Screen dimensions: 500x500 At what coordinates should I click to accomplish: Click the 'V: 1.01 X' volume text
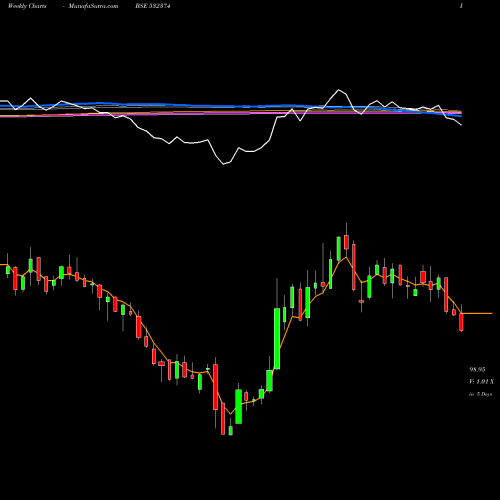(x=481, y=382)
